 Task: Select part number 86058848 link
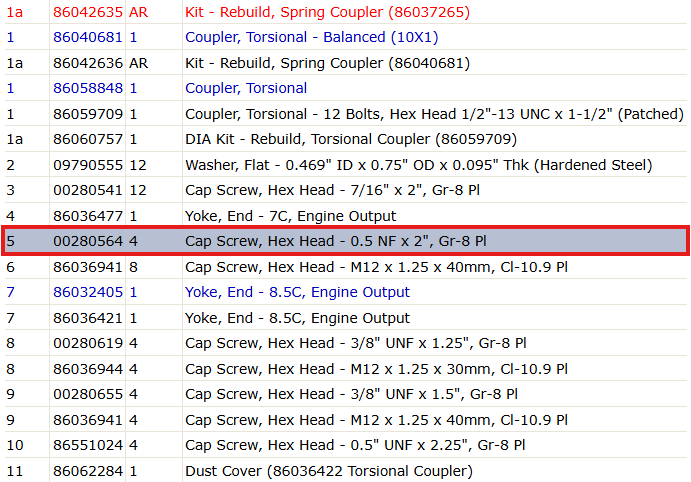[x=88, y=89]
